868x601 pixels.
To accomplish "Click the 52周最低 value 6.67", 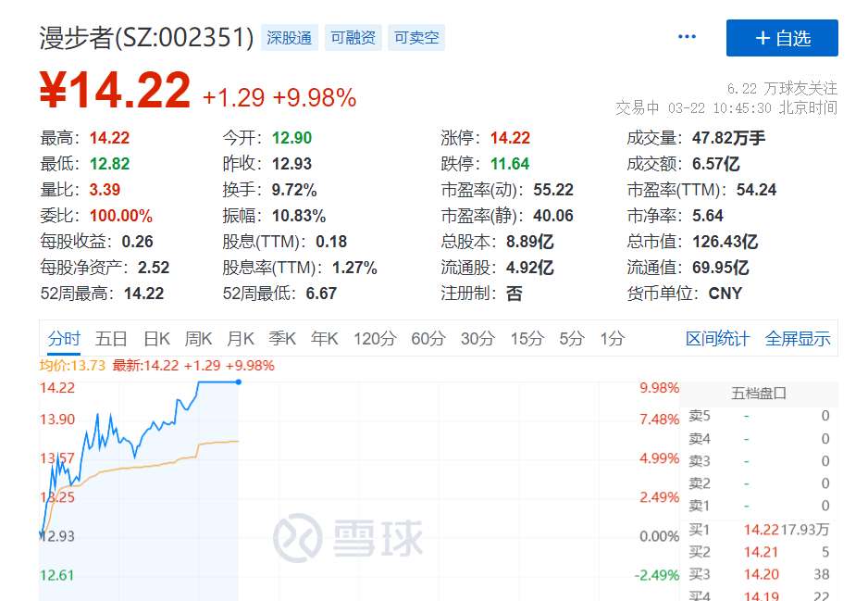I will pos(321,294).
